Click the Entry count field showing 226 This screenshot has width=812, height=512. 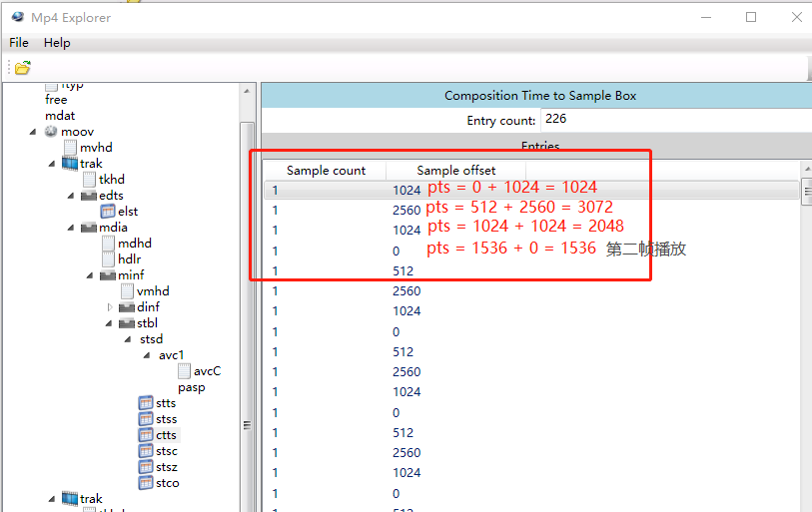[x=673, y=120]
